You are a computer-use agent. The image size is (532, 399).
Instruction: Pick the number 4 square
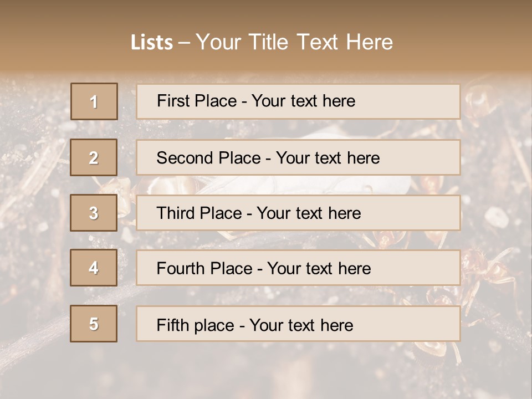[94, 268]
